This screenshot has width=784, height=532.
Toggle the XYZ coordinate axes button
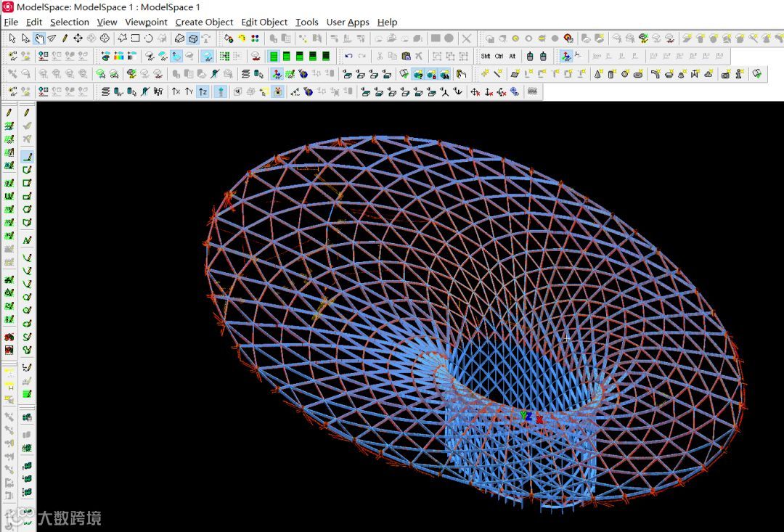click(x=566, y=56)
